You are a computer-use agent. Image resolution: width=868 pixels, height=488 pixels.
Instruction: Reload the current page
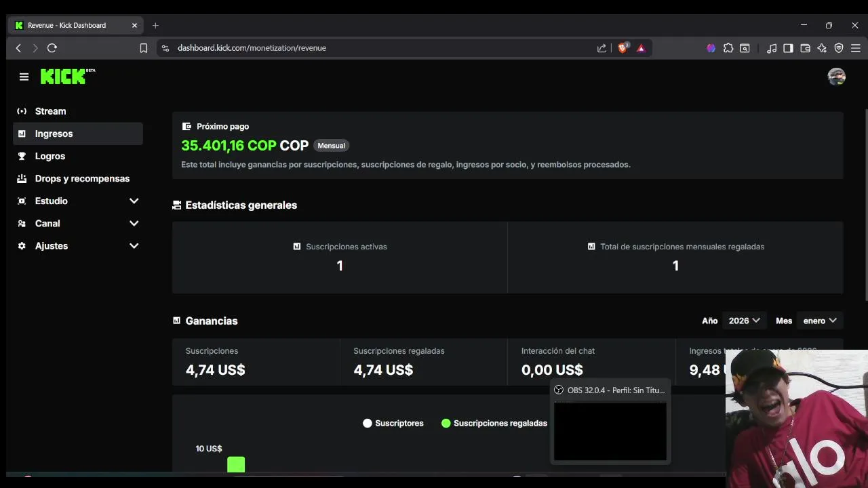[x=52, y=48]
